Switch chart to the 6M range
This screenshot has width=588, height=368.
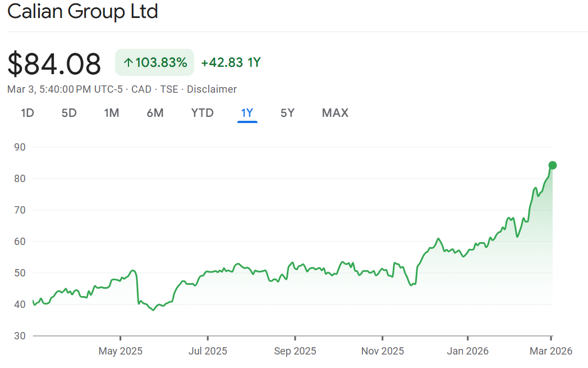coord(155,113)
